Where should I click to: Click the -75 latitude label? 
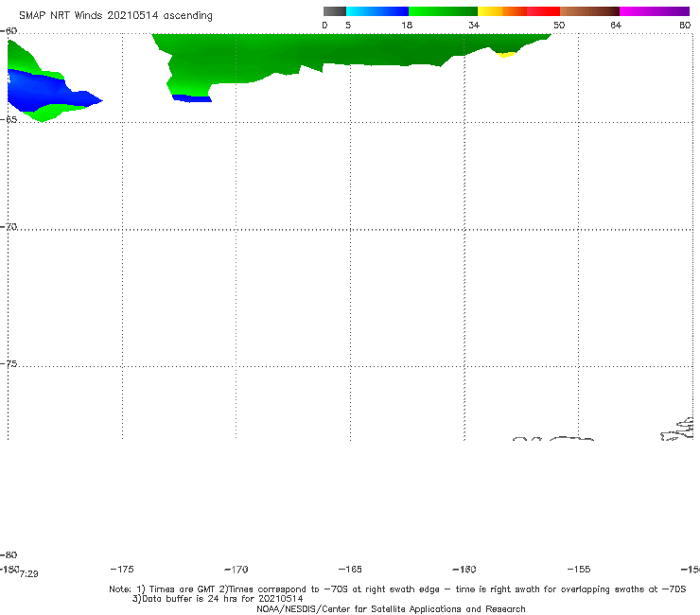point(9,364)
